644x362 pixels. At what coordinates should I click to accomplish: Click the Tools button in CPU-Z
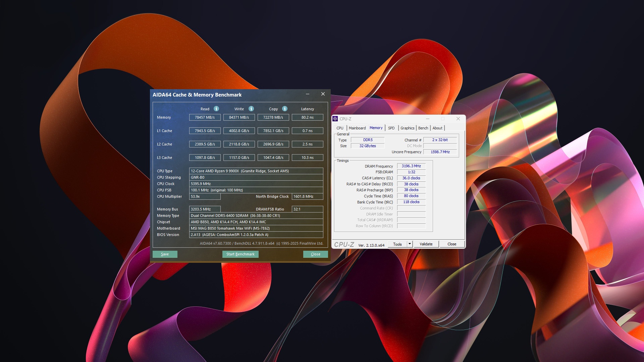click(397, 244)
